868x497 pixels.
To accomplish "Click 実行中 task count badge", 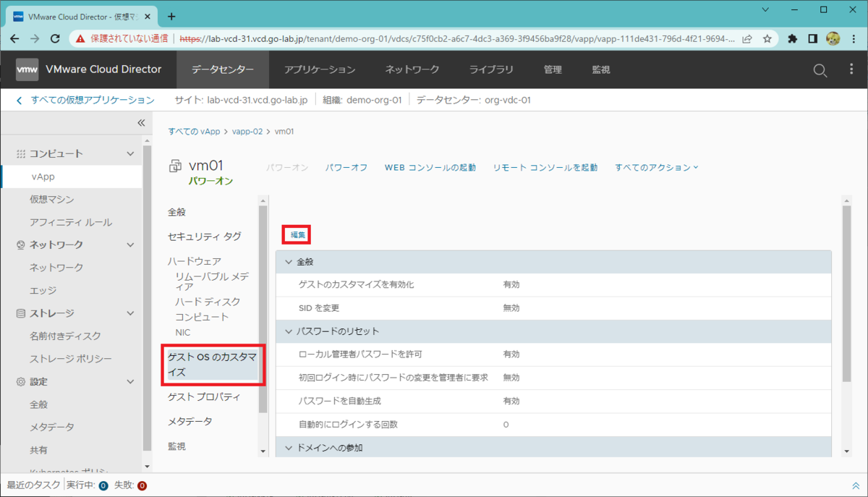I will pyautogui.click(x=103, y=485).
